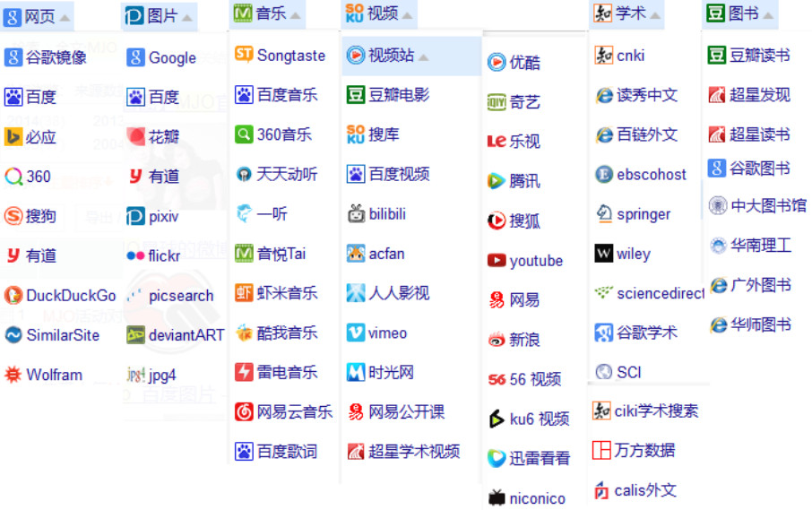
Task: Open the niconico link
Action: click(x=536, y=498)
